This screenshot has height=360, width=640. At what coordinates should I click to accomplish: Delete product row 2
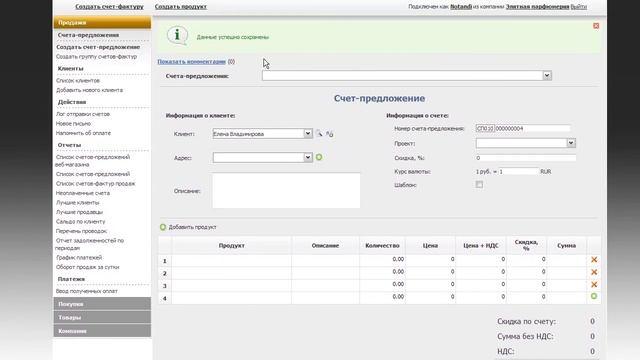594,272
